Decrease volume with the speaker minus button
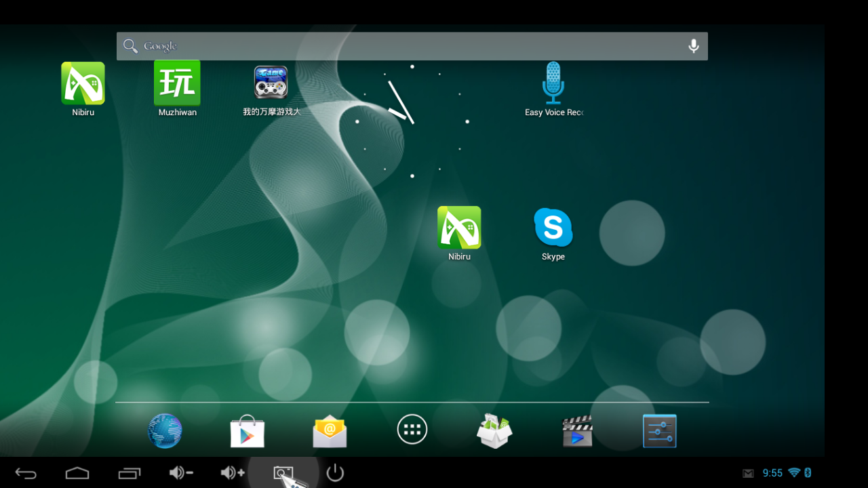 pyautogui.click(x=181, y=473)
